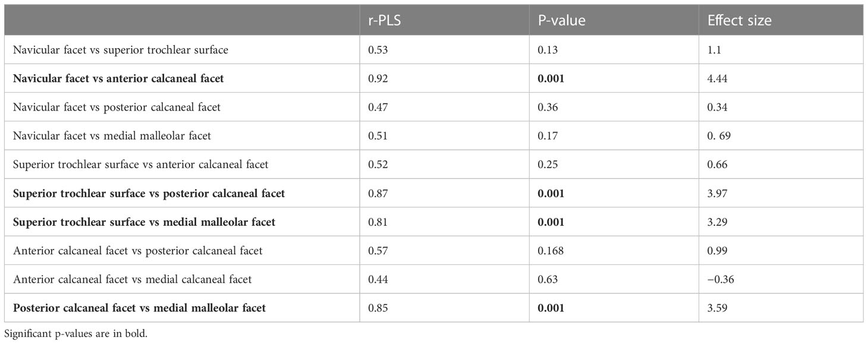Screen dimensions: 868x344
Task: Click the Effect size column header
Action: tap(740, 21)
